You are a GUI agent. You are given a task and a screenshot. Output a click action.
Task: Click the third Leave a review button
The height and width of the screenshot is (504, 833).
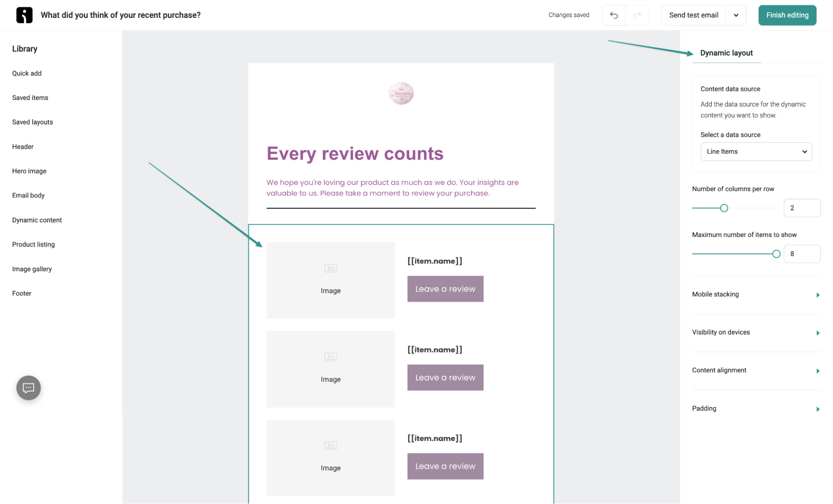[x=445, y=466]
